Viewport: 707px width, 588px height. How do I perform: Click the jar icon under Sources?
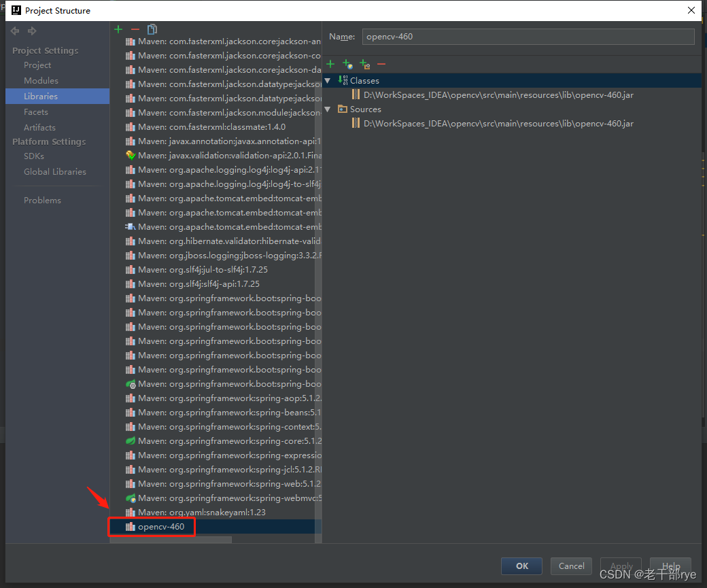click(x=356, y=123)
